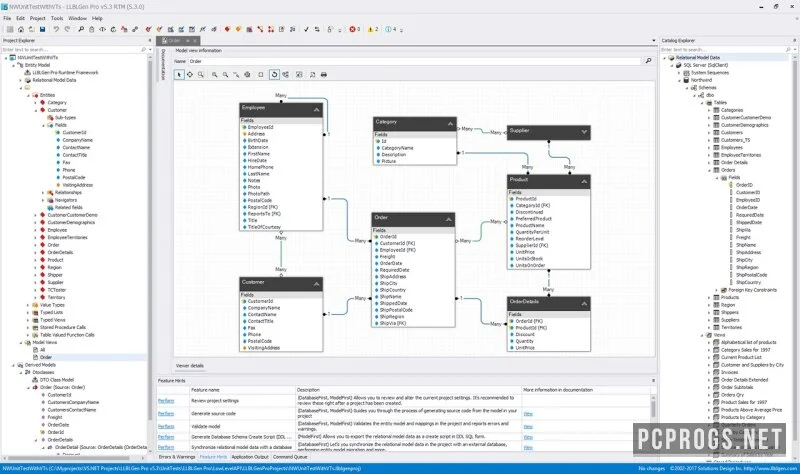Open the Tools menu
Screen dimensions: 800x474
57,18
